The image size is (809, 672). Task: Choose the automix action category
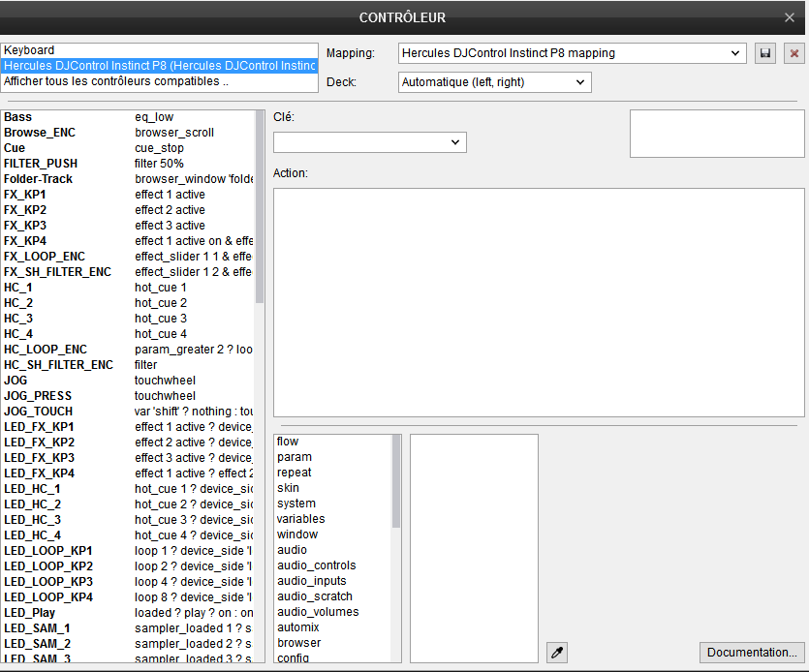click(x=333, y=627)
